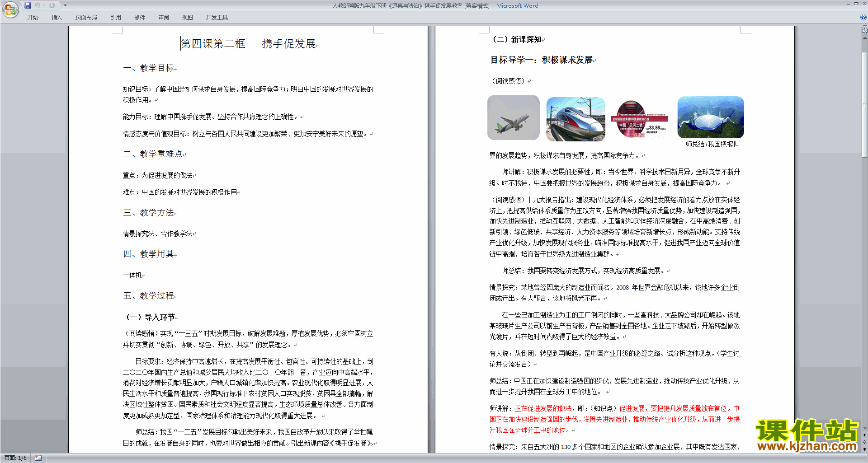Image resolution: width=868 pixels, height=463 pixels.
Task: Click the caption 师总结:我国把握世
Action: tap(712, 144)
